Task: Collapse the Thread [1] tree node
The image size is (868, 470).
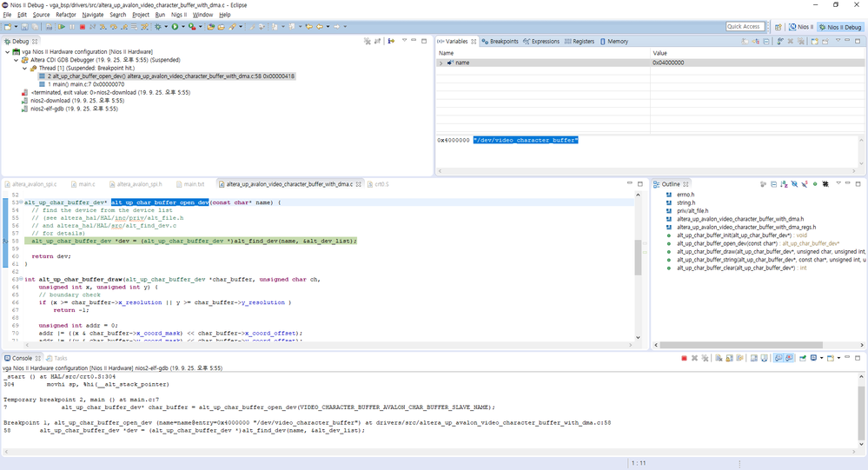Action: point(25,68)
